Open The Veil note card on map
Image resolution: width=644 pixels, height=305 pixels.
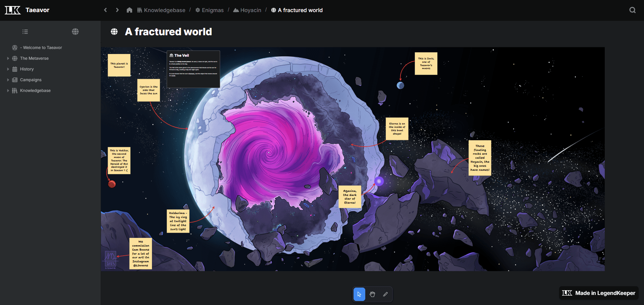[x=193, y=69]
